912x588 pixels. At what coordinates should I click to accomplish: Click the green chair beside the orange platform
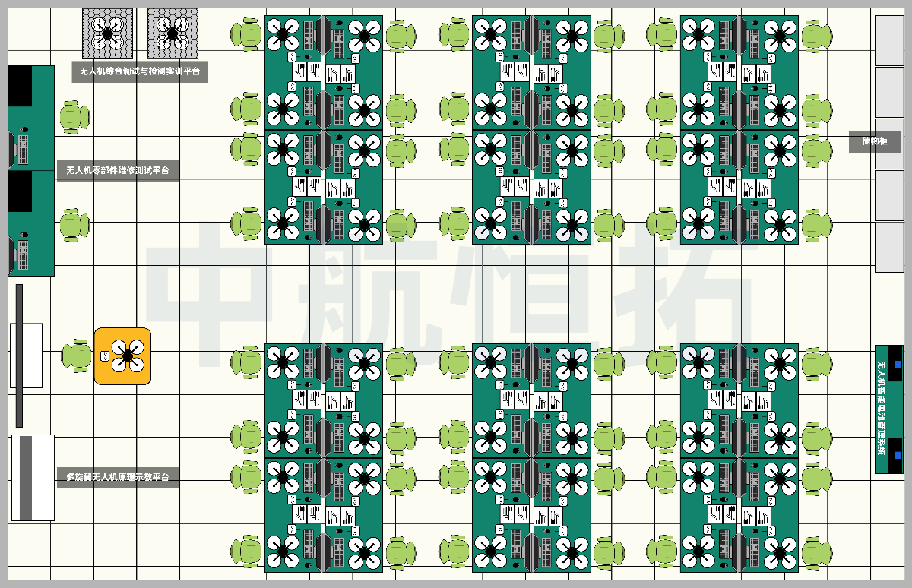click(77, 356)
